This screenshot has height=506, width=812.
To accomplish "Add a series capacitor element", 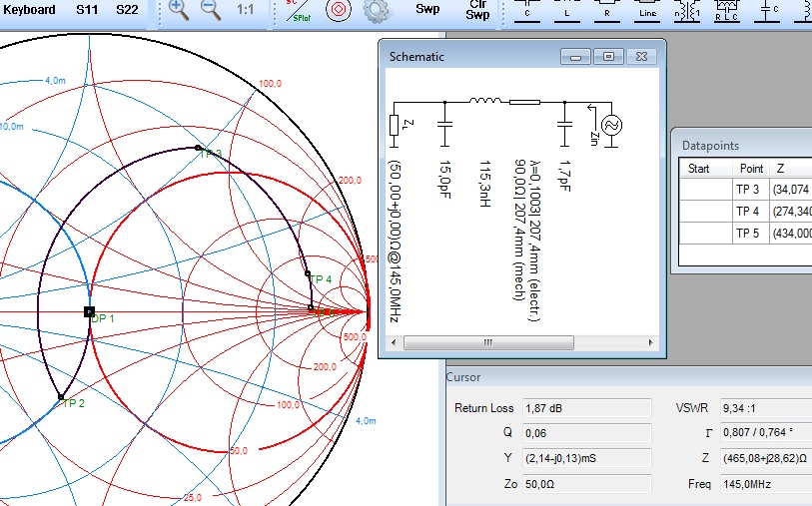I will (x=527, y=11).
